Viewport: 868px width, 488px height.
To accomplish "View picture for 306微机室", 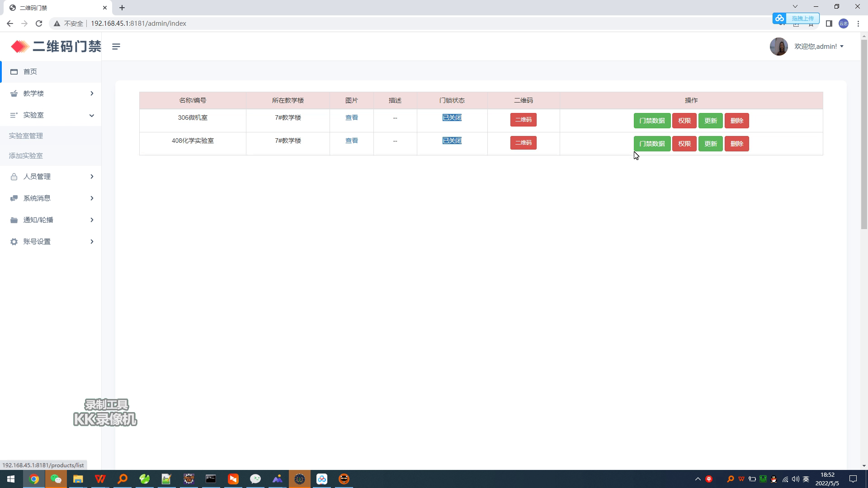I will [351, 117].
